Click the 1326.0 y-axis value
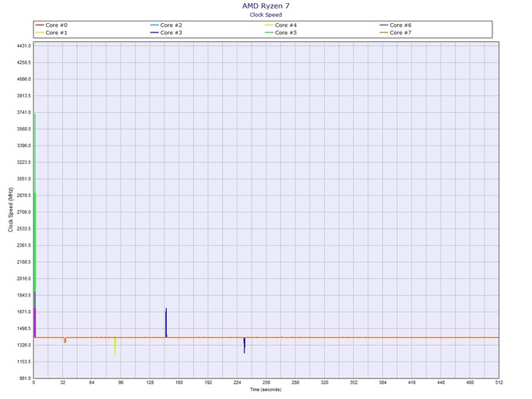Image resolution: width=532 pixels, height=399 pixels. point(24,345)
